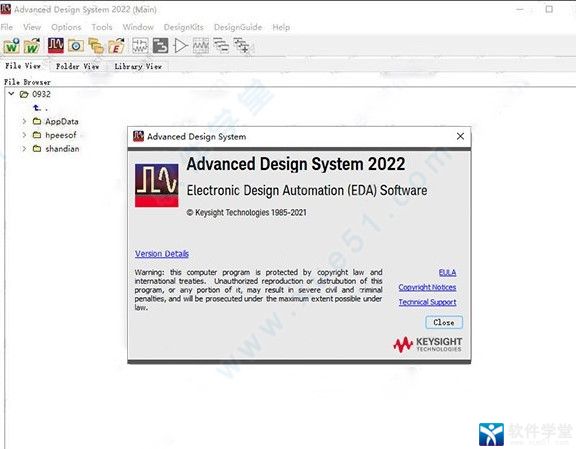The image size is (576, 449).
Task: Select the 0932 folder in File Browser
Action: tap(35, 94)
